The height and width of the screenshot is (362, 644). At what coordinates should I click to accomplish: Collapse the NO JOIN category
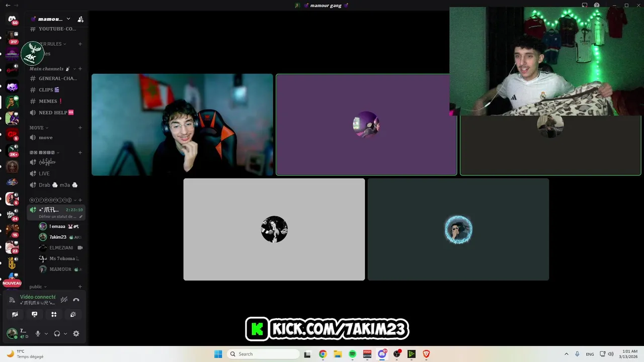[44, 152]
